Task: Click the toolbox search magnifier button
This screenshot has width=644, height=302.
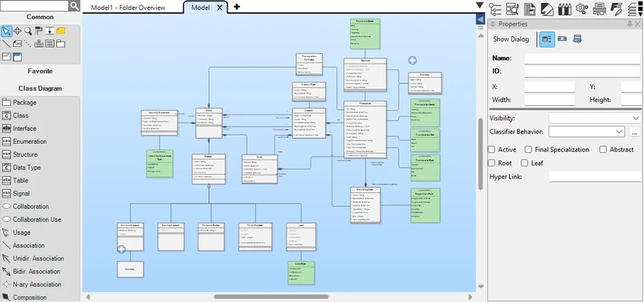Action: point(74,5)
